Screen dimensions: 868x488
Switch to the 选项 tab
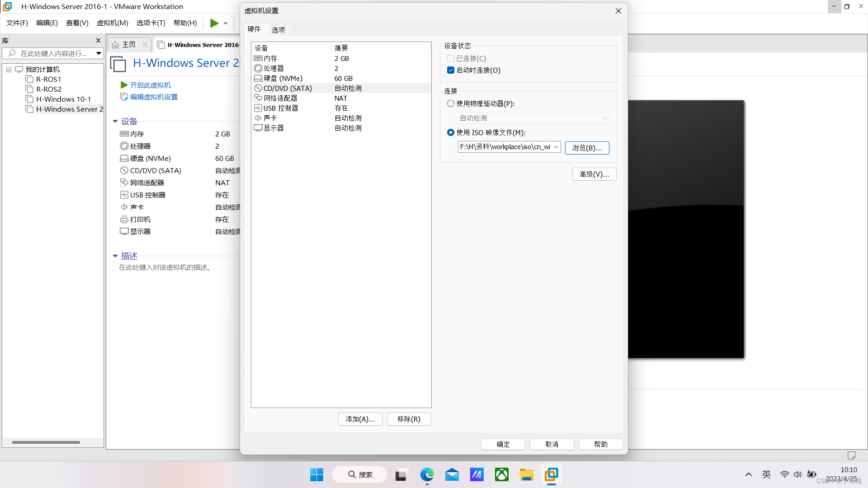point(278,30)
